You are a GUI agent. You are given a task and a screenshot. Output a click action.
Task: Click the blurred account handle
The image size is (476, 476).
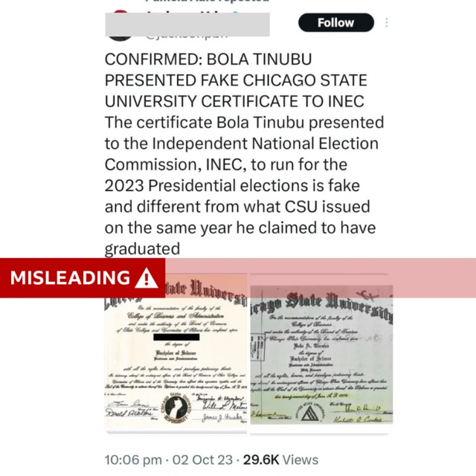(x=186, y=33)
